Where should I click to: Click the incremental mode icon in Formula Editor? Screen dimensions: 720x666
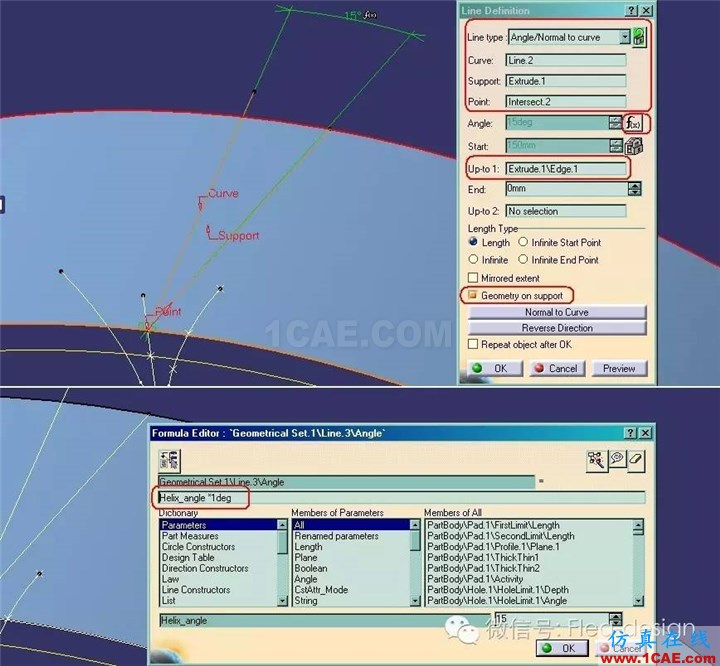[x=169, y=461]
